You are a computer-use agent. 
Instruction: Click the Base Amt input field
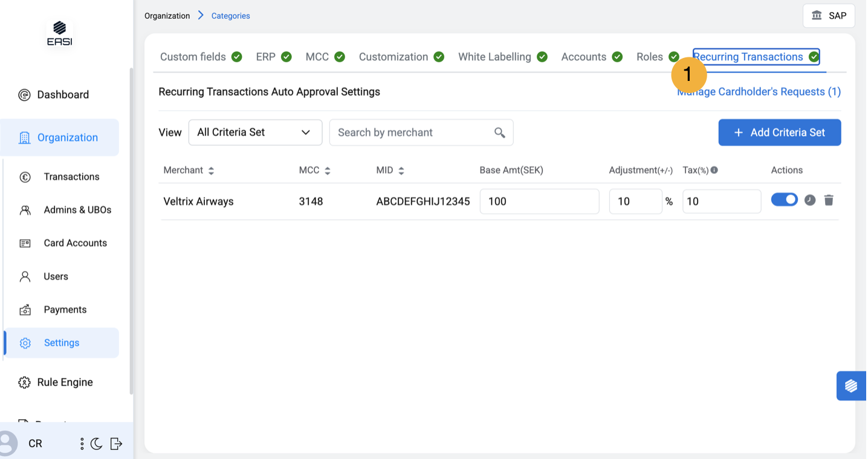[x=539, y=202]
